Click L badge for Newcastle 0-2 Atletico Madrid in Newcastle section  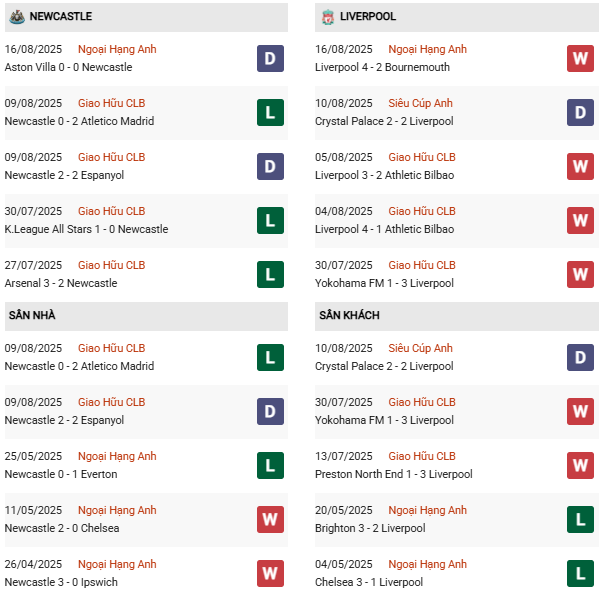(270, 112)
